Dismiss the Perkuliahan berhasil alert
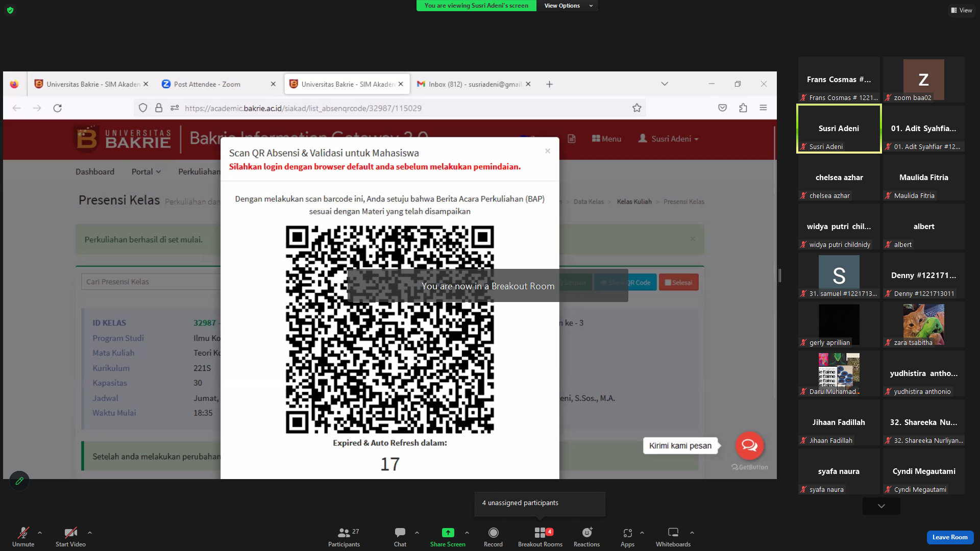 click(x=693, y=239)
